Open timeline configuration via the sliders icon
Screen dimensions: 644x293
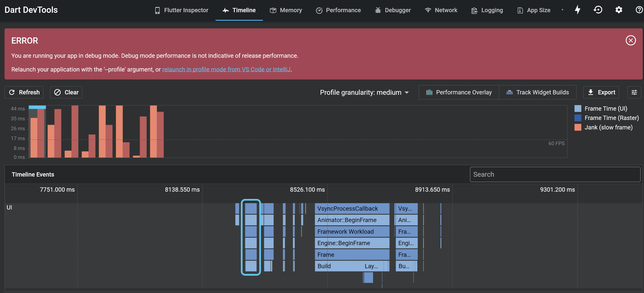pyautogui.click(x=634, y=92)
